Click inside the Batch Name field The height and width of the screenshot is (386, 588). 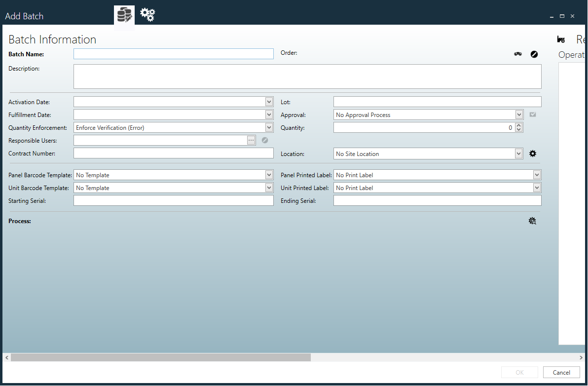(x=173, y=54)
